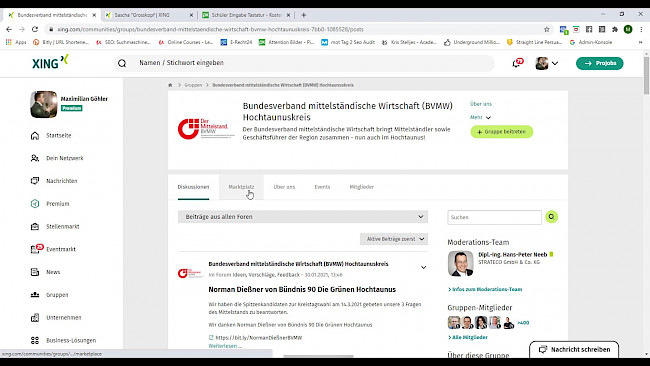Expand the Mehr dropdown

click(x=480, y=117)
